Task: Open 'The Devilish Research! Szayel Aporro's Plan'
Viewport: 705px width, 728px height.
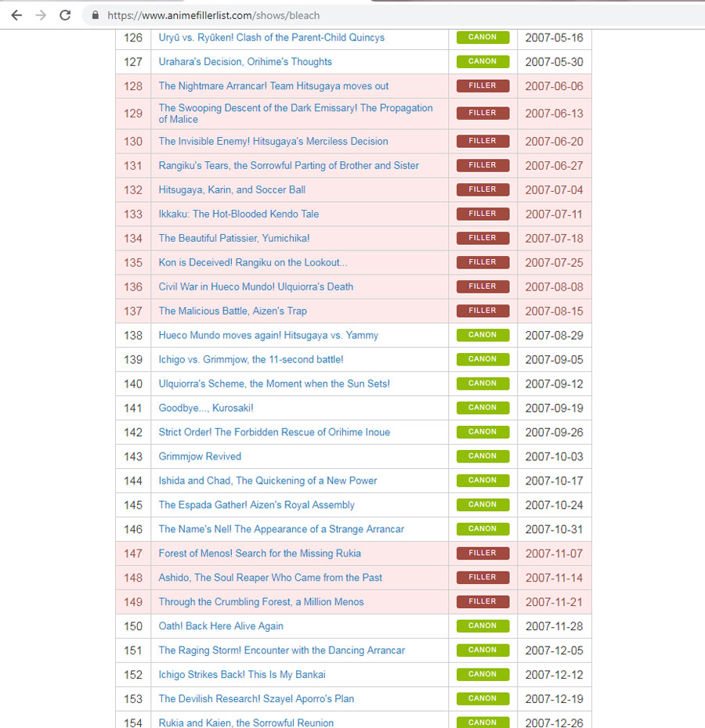Action: [x=256, y=699]
